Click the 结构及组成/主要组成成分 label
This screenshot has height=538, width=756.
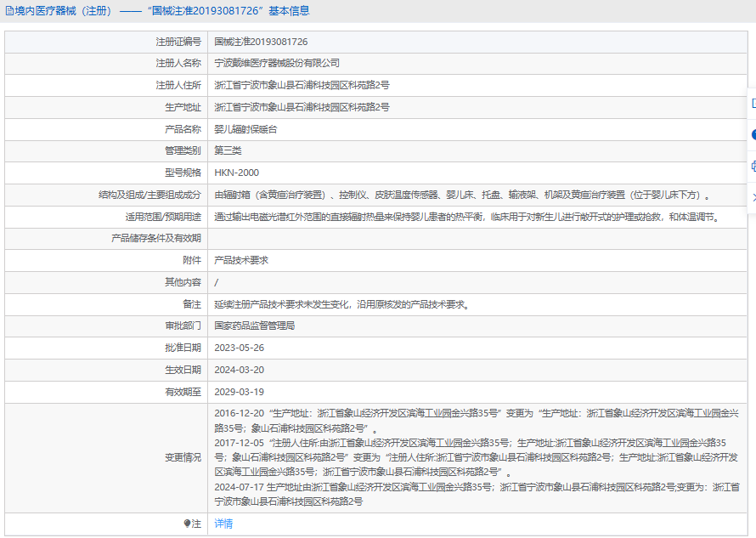tap(150, 195)
